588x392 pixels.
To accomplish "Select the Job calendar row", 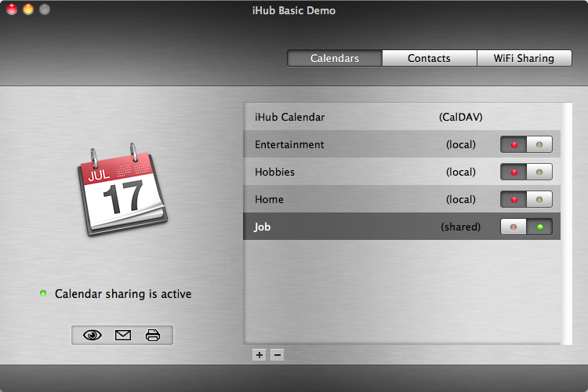I will pos(402,227).
